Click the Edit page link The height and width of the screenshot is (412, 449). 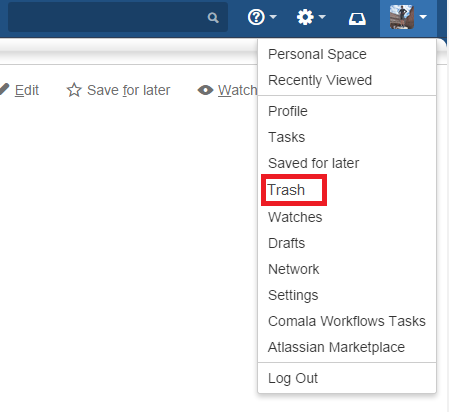(x=27, y=90)
